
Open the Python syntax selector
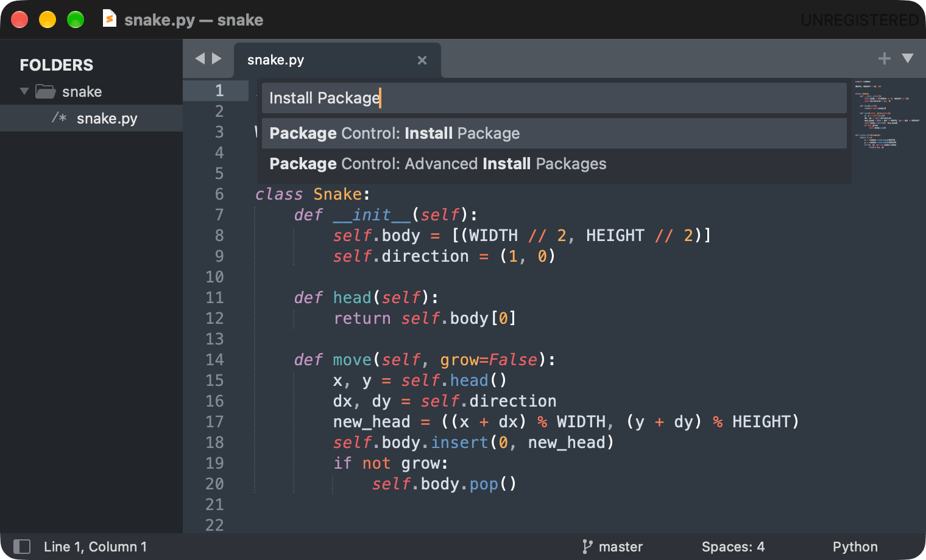pos(855,547)
